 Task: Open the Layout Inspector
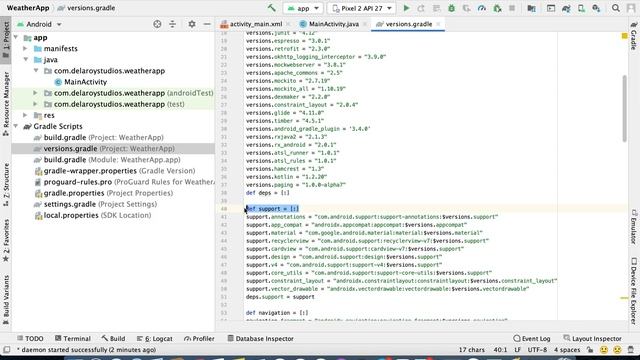point(592,338)
